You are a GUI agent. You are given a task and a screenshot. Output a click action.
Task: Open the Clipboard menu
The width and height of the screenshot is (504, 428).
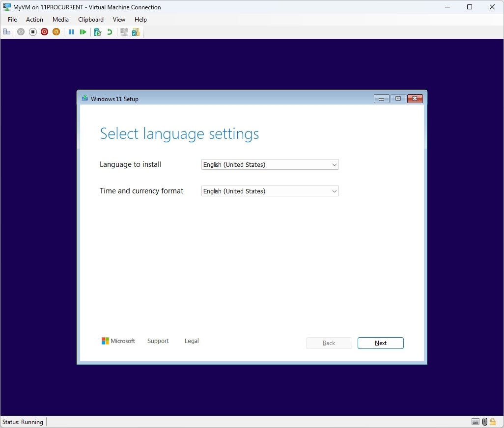point(90,20)
